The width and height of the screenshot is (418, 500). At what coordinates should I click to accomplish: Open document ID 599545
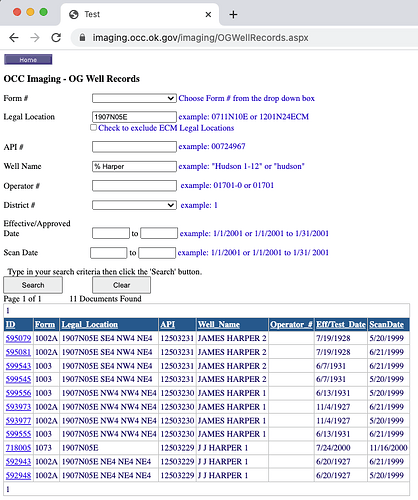click(18, 379)
